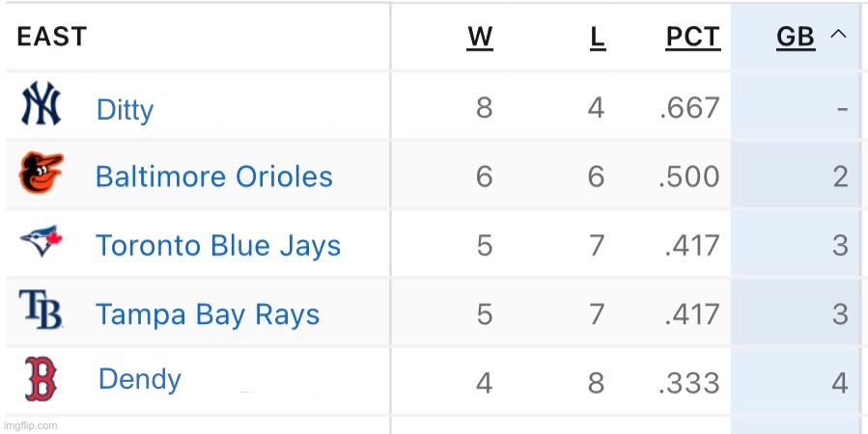Click the imgflip.com watermark
The height and width of the screenshot is (434, 868).
pyautogui.click(x=31, y=425)
